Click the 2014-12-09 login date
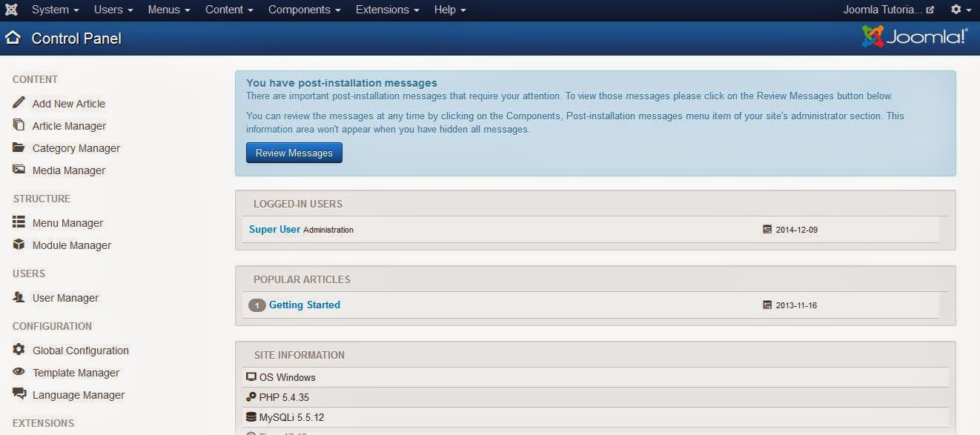The image size is (980, 435). (797, 230)
